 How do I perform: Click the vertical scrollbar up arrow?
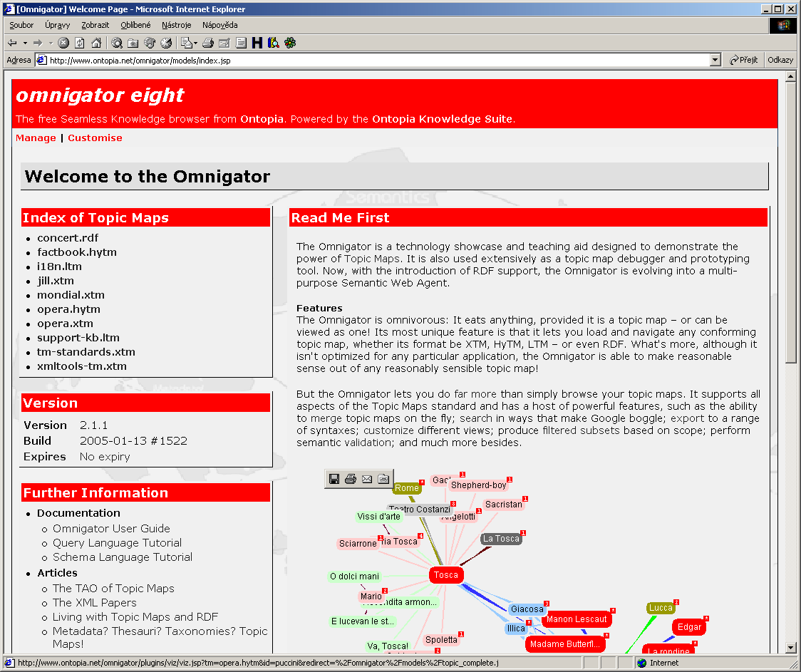point(790,76)
